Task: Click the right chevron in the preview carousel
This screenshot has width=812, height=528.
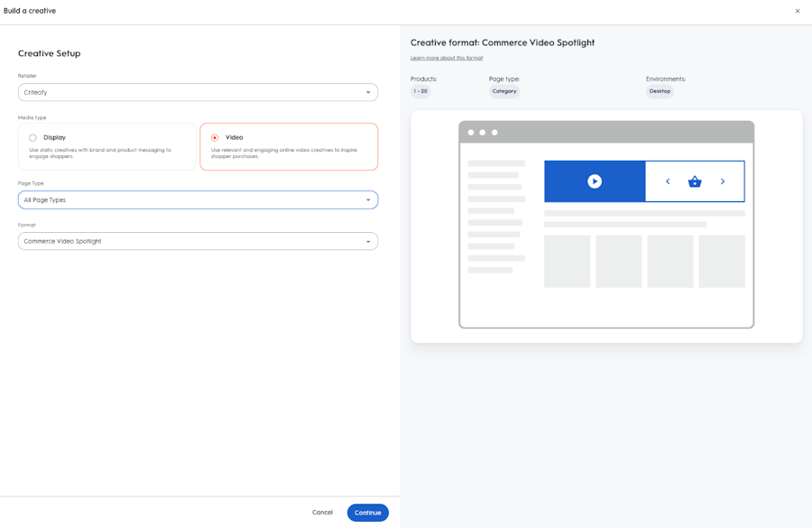Action: 723,181
